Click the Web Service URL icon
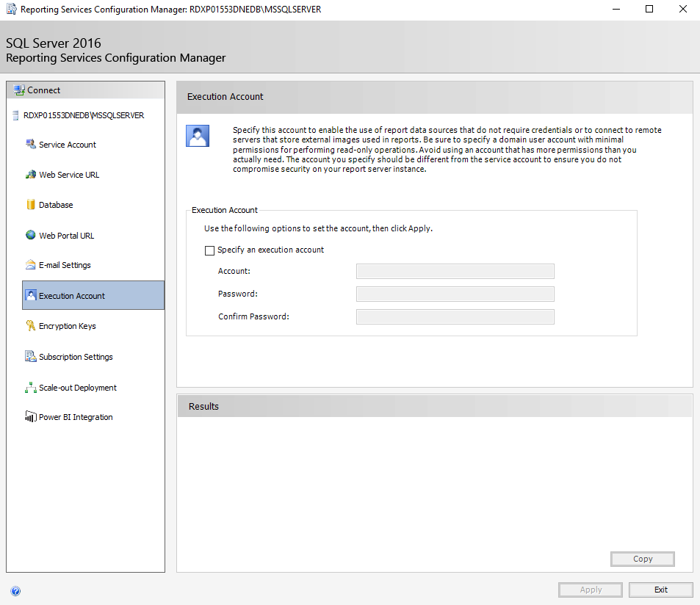The height and width of the screenshot is (605, 700). click(x=31, y=175)
